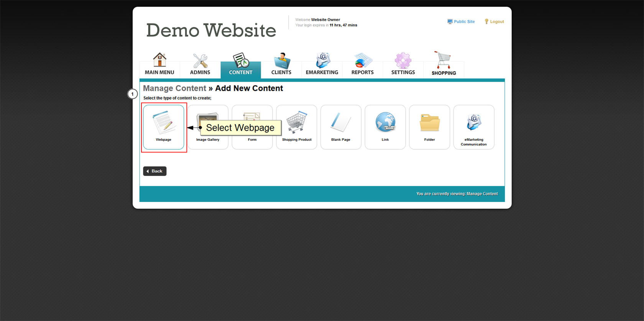
Task: Open the Main Menu tab
Action: 159,64
